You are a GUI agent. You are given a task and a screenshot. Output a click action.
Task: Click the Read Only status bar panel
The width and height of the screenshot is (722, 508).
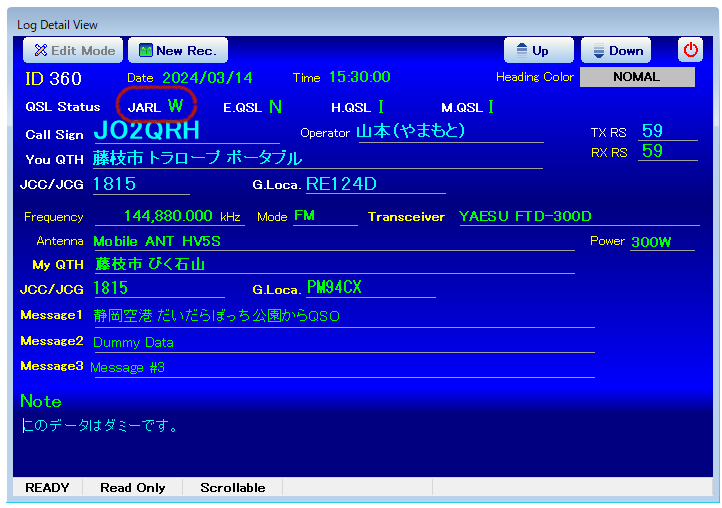[x=134, y=488]
